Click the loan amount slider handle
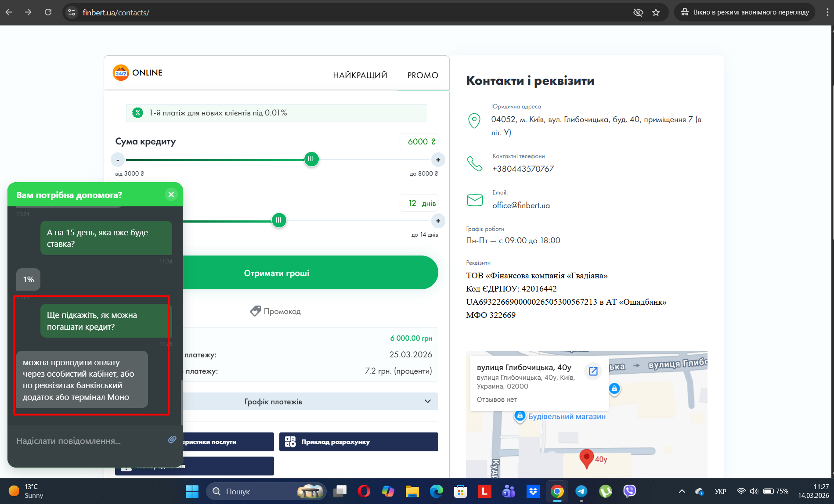The image size is (834, 504). 311,159
